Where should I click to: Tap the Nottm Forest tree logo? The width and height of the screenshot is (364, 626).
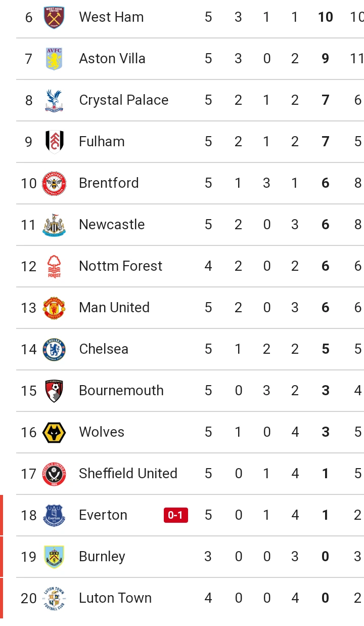pos(54,266)
